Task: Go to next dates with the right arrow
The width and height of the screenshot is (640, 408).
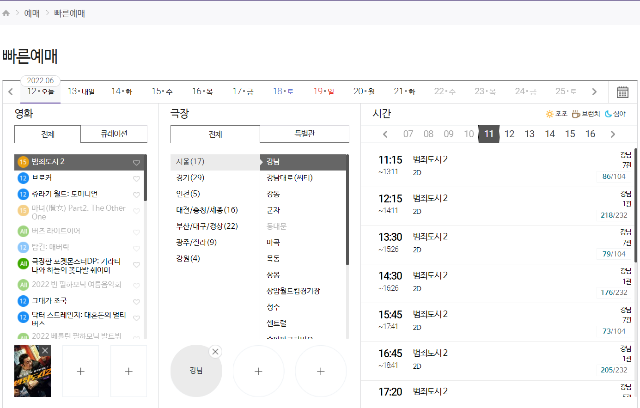Action: (x=594, y=92)
